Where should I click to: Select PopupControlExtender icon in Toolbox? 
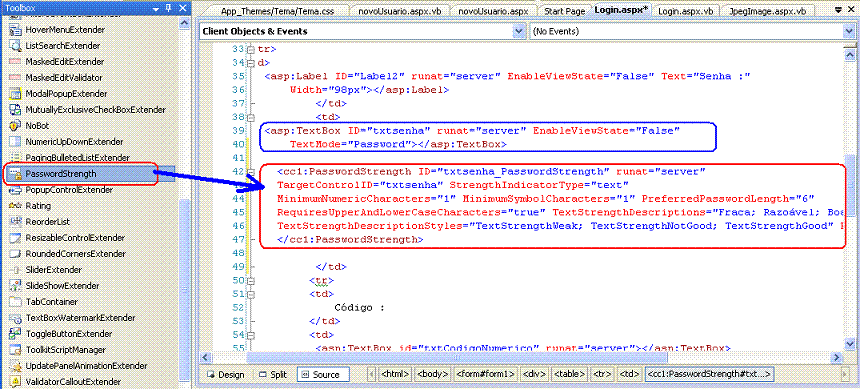coord(15,190)
